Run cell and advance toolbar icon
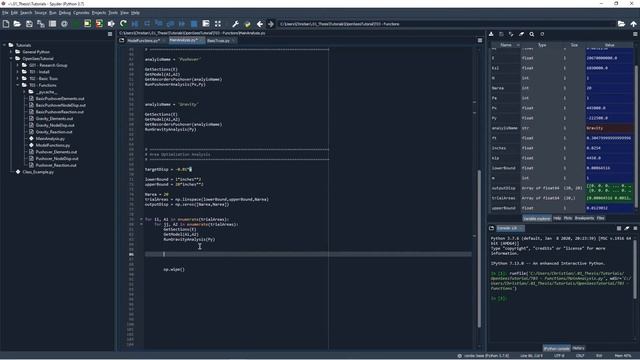640x360 pixels. [x=99, y=24]
